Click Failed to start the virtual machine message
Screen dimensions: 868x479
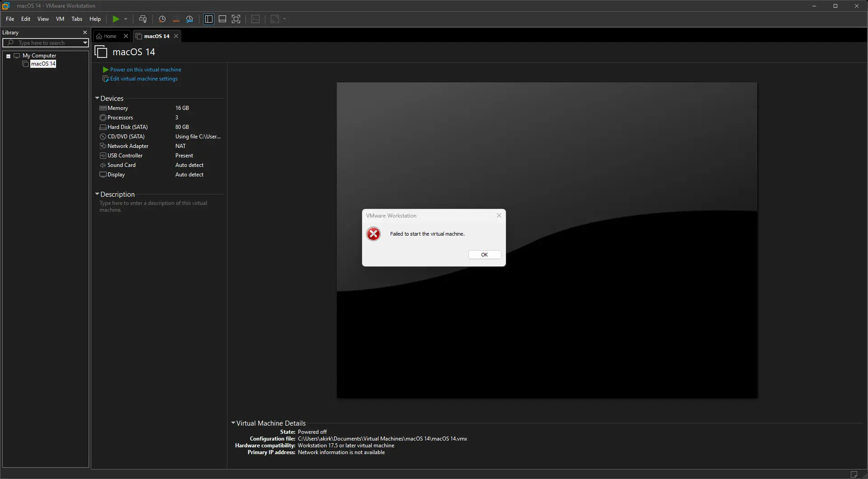[x=427, y=234]
